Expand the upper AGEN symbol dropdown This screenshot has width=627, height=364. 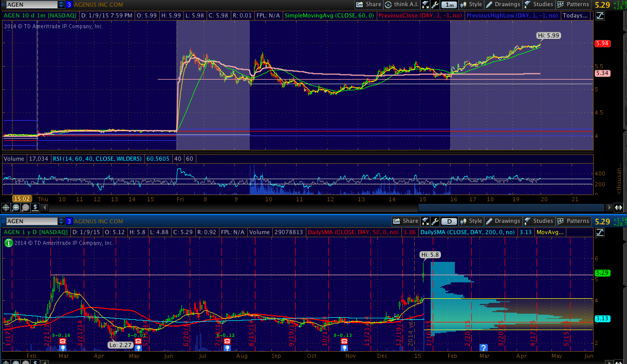click(x=61, y=5)
